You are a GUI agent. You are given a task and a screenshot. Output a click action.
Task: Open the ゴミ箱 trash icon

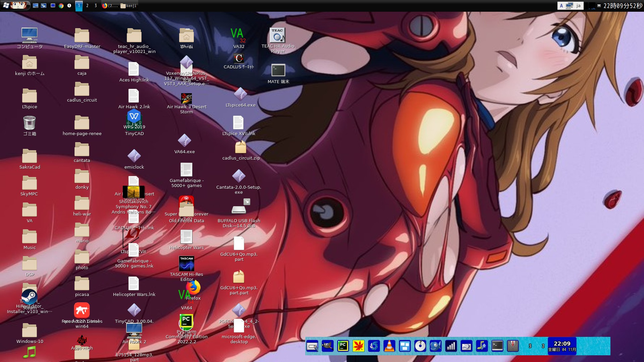[30, 123]
